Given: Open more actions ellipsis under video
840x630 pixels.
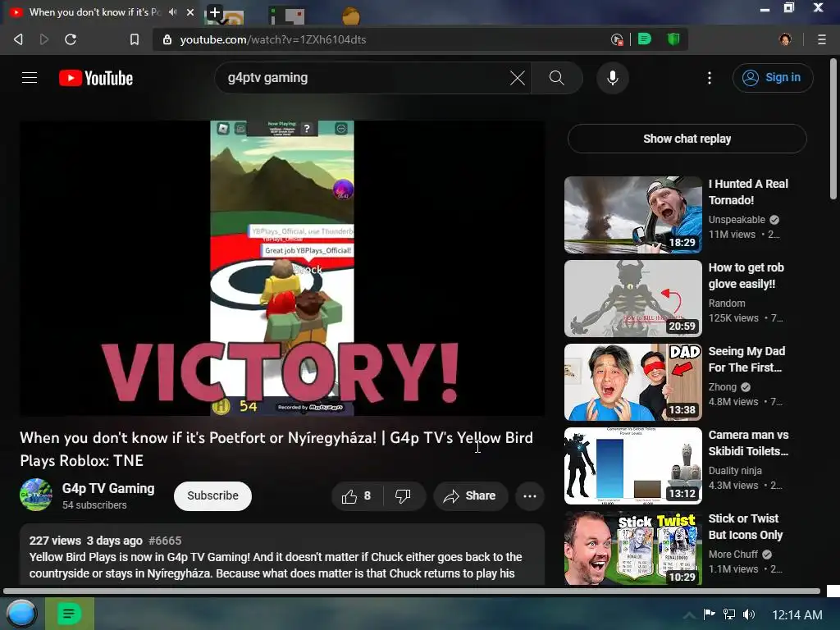Looking at the screenshot, I should tap(530, 496).
